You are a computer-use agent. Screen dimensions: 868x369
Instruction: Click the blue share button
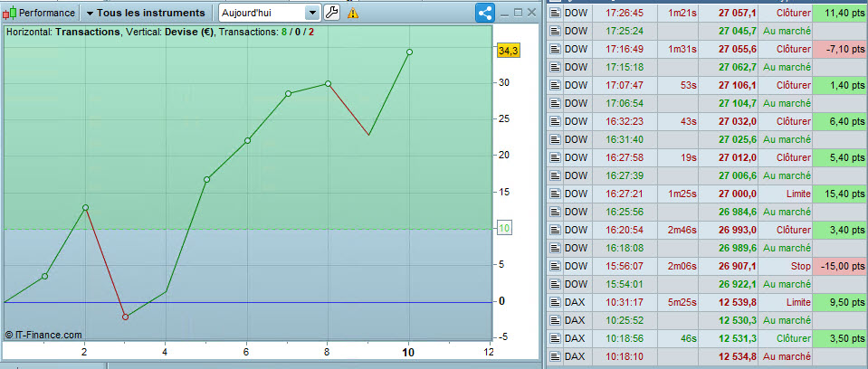[x=485, y=13]
